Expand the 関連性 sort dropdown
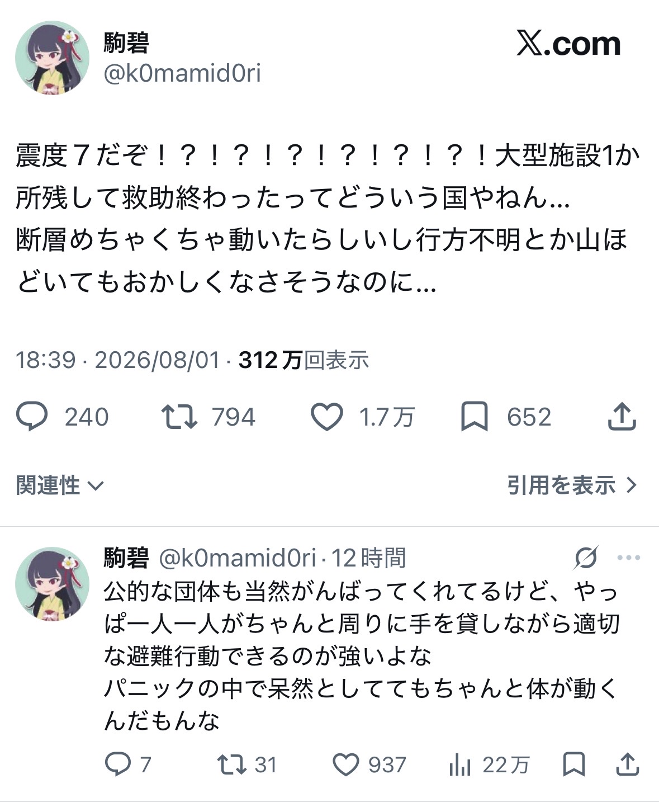 click(x=60, y=485)
